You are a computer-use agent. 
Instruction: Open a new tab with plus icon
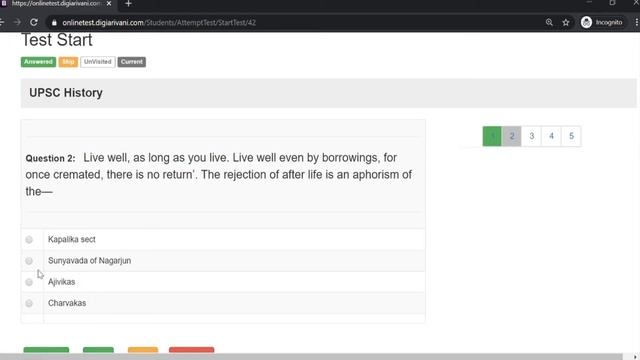(x=128, y=4)
